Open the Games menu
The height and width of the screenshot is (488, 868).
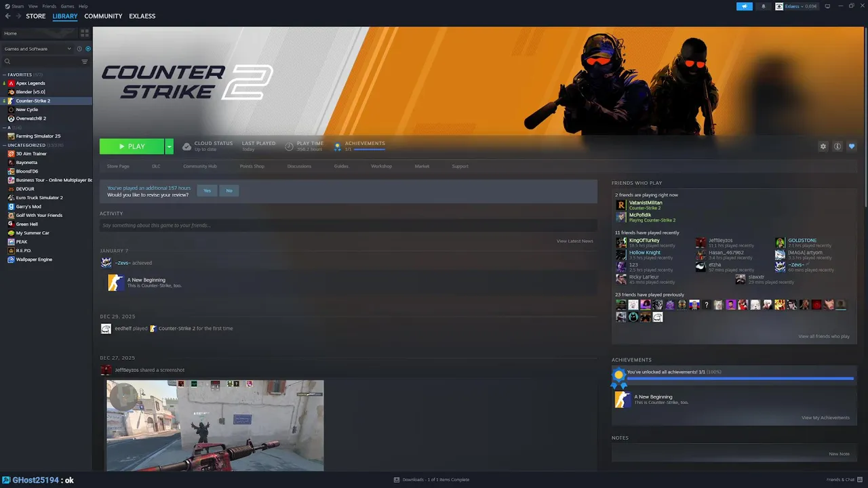pyautogui.click(x=67, y=6)
